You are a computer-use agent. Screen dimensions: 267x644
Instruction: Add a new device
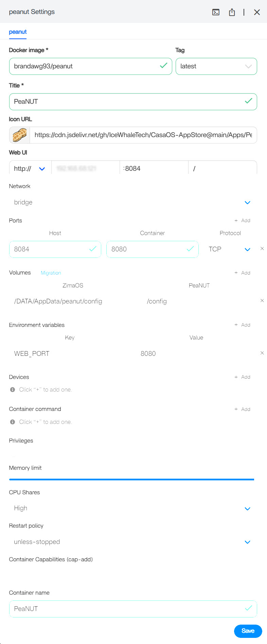[x=242, y=377]
